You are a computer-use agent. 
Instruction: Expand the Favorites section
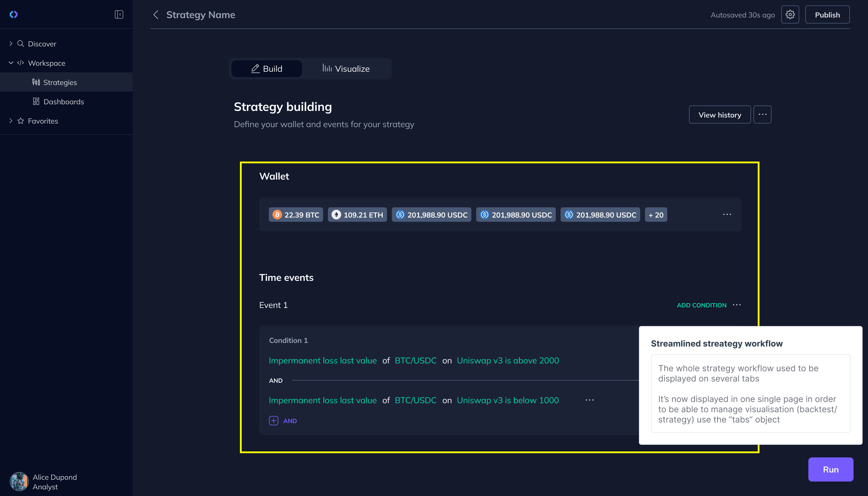[11, 121]
